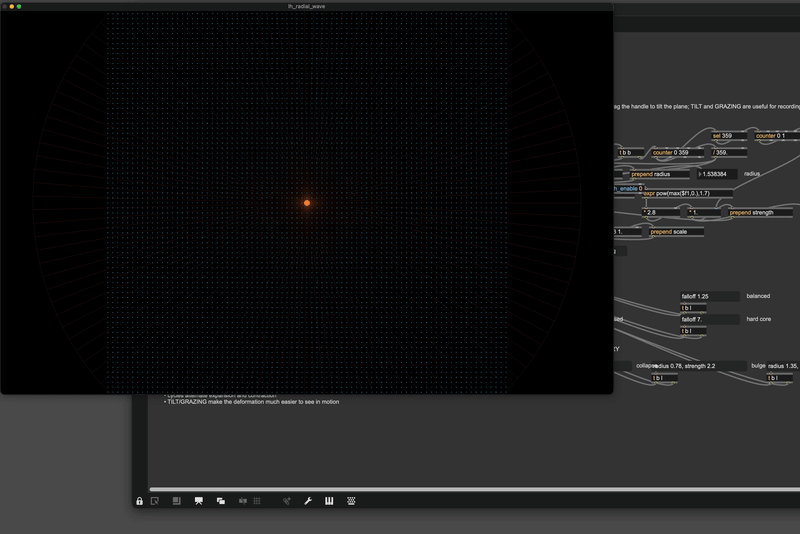Viewport: 800px width, 534px height.
Task: Click the 'radius' comment beside number box
Action: pos(752,173)
